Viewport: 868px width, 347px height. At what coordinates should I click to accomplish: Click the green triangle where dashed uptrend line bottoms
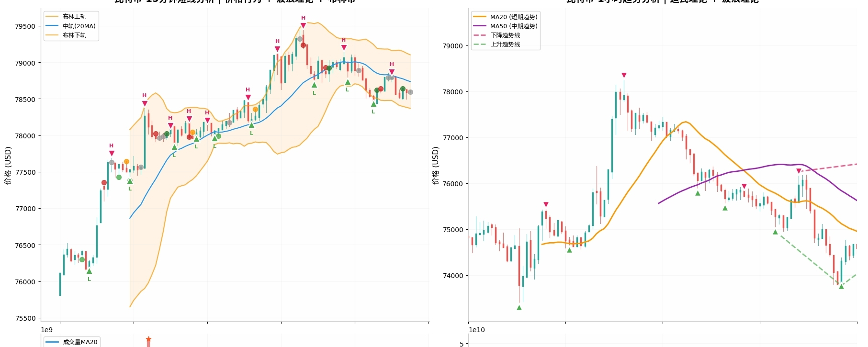click(x=841, y=286)
